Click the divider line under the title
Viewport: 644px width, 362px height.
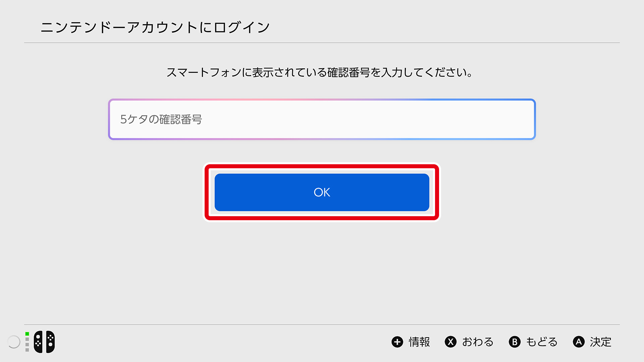(322, 43)
